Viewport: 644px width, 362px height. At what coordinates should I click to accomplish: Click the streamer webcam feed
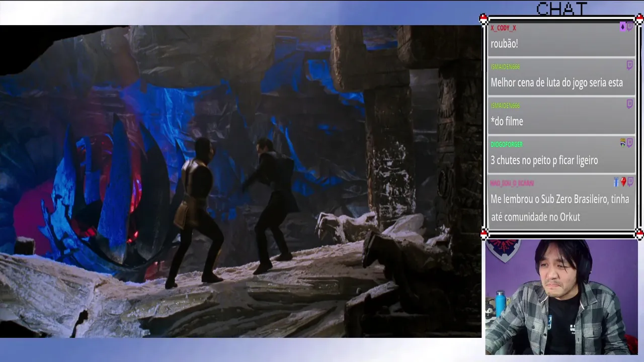561,297
